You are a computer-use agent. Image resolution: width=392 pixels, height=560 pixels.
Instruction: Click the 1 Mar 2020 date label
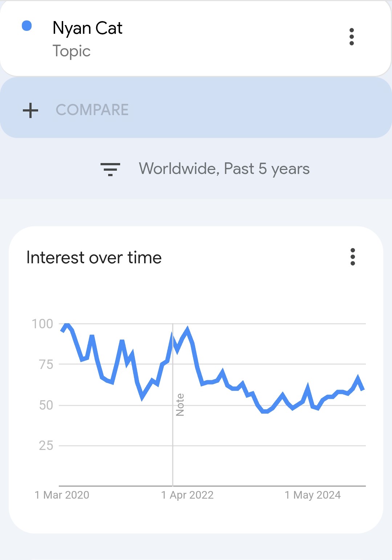click(x=62, y=495)
